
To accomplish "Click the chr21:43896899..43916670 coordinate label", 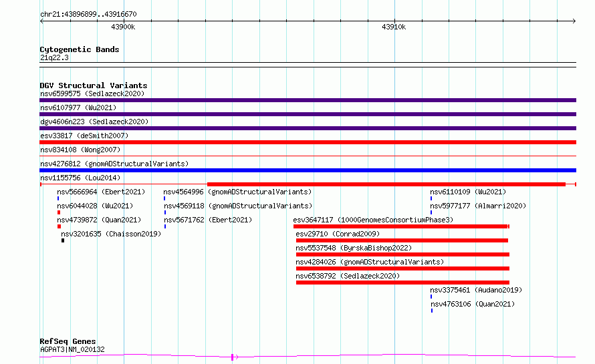I will pyautogui.click(x=88, y=14).
